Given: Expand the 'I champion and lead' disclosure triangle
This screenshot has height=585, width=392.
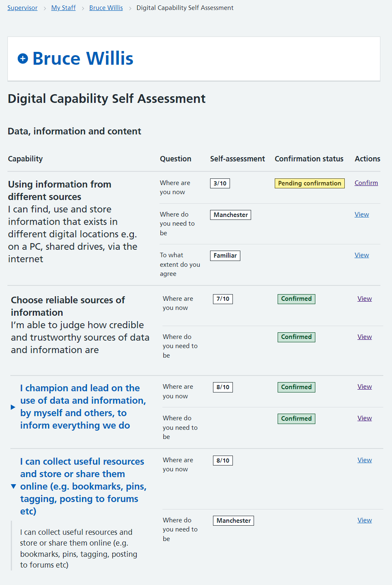Looking at the screenshot, I should (x=13, y=407).
